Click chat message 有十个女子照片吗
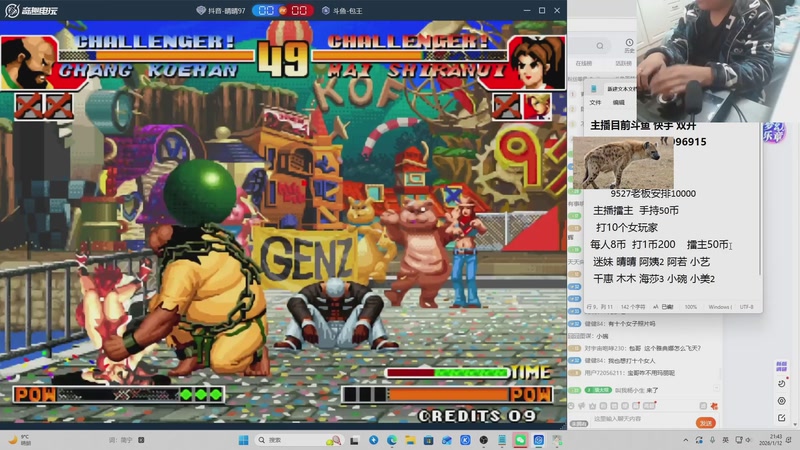This screenshot has width=800, height=450. pyautogui.click(x=632, y=323)
